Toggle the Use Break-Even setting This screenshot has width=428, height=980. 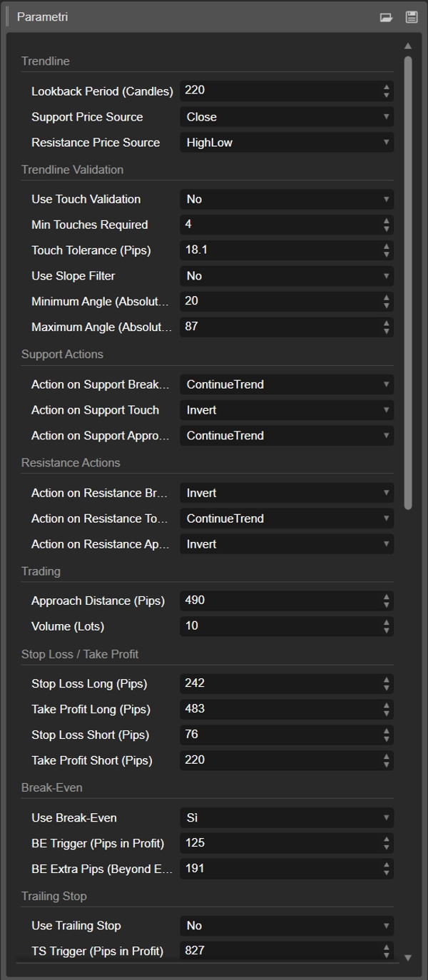pyautogui.click(x=286, y=818)
